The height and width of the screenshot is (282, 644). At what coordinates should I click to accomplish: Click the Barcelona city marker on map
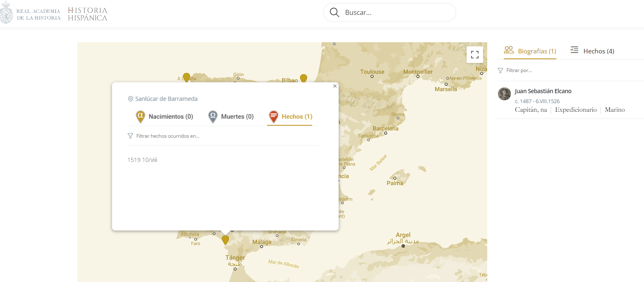(385, 133)
